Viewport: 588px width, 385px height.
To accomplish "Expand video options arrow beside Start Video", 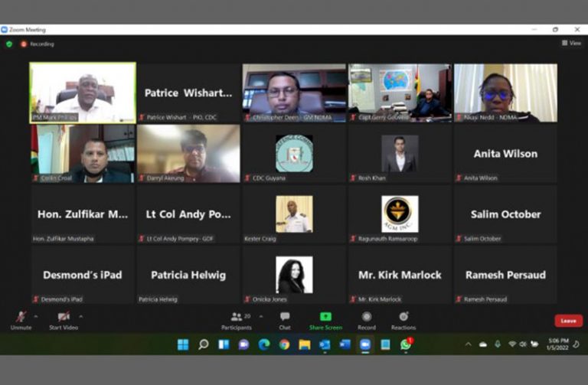I will [x=80, y=316].
